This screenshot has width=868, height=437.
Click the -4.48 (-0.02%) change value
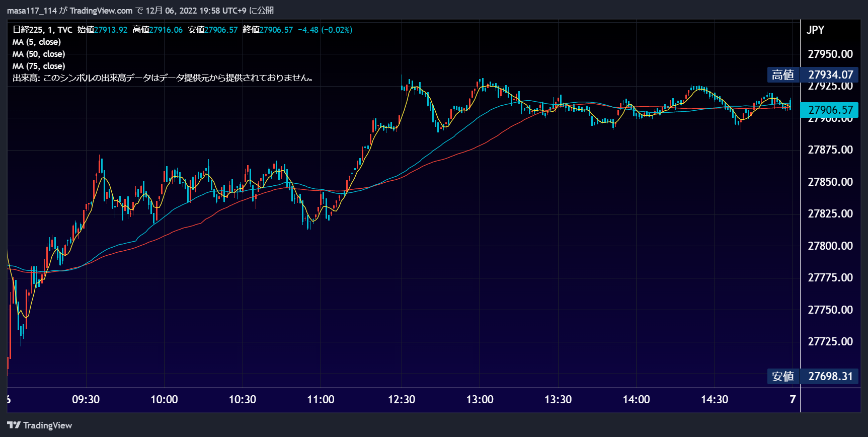(325, 30)
